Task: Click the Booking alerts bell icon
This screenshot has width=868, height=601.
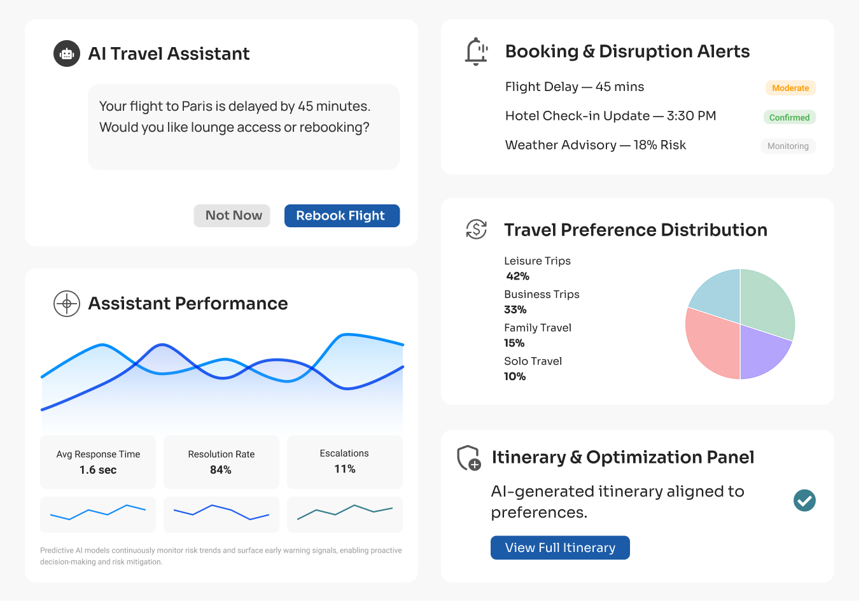Action: click(x=476, y=52)
